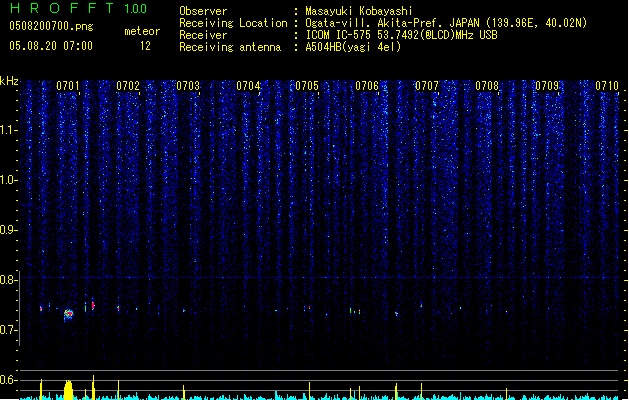This screenshot has height=400, width=629.
Task: Click antenna value A504HB(yagi 4el)
Action: 353,47
